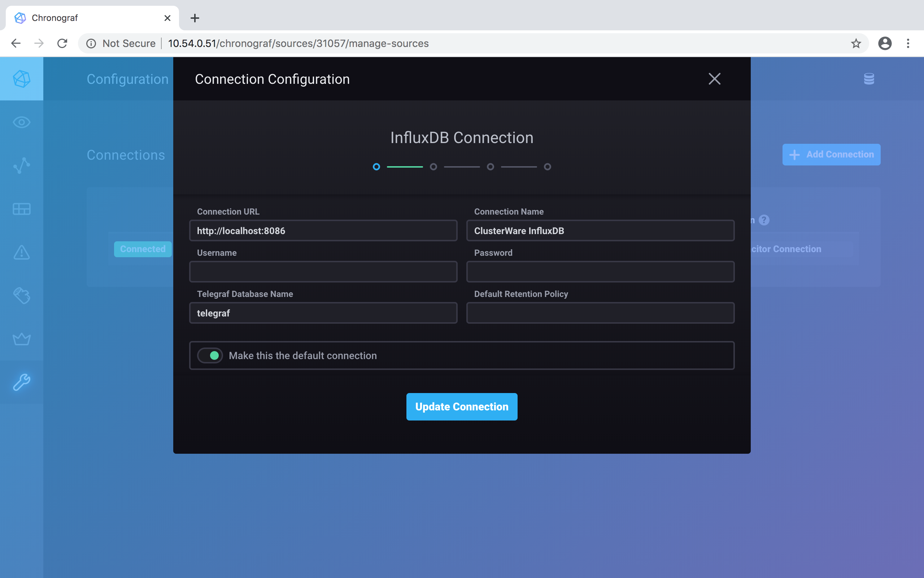
Task: Click the fourth wizard step dot
Action: click(x=547, y=167)
